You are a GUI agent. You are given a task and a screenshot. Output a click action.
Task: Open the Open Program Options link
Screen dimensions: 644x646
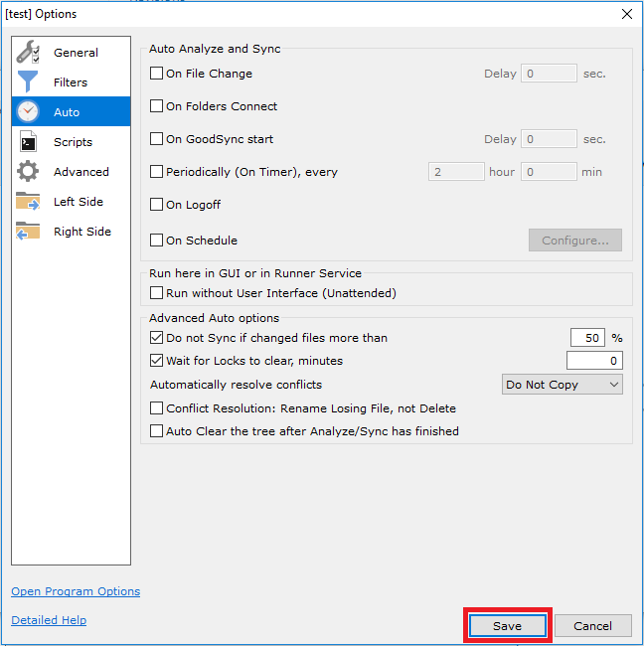pos(76,591)
